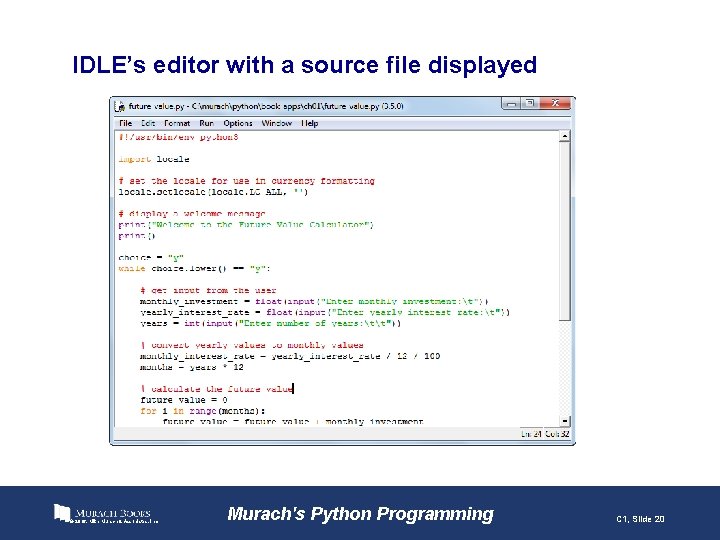This screenshot has width=720, height=540.
Task: Click the scrollbar up arrow
Action: point(565,136)
